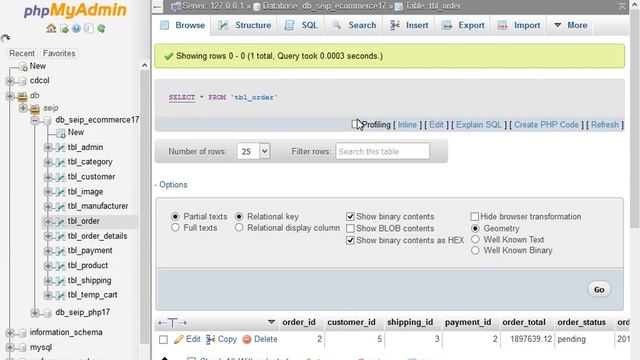
Task: Go to the Search tab
Action: 354,25
